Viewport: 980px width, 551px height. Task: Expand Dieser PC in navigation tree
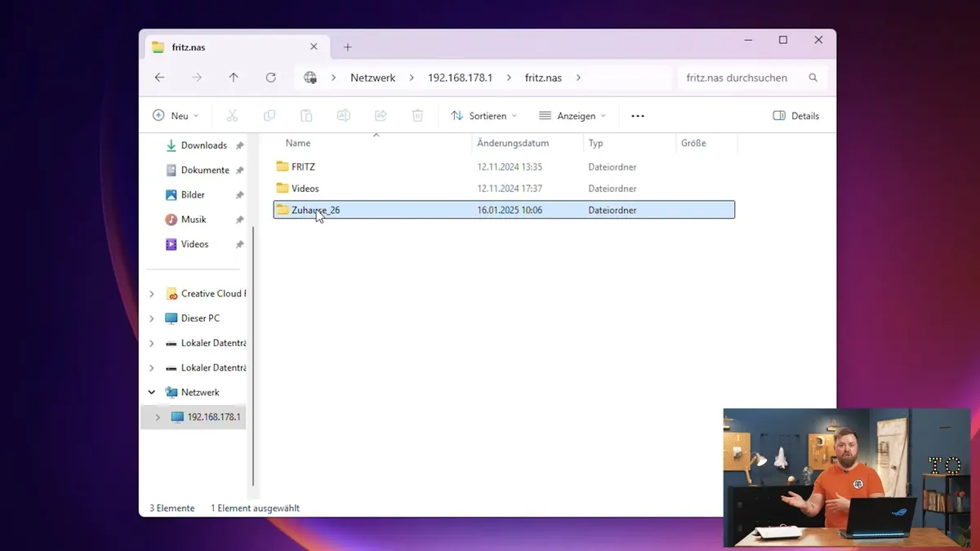coord(152,318)
